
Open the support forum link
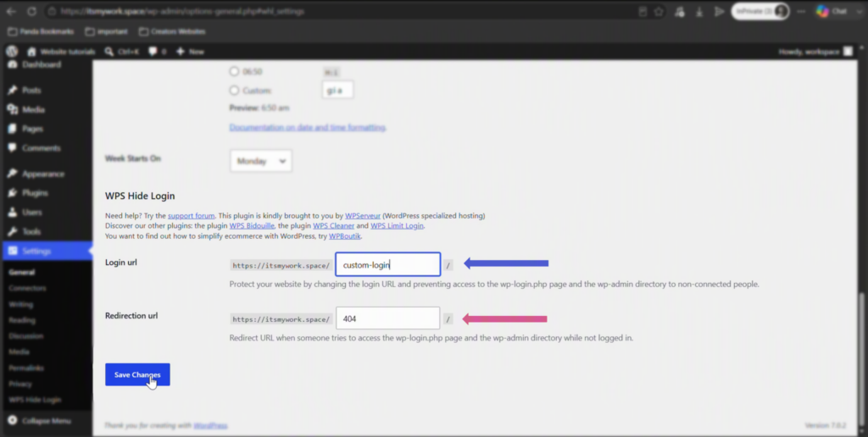pyautogui.click(x=191, y=216)
